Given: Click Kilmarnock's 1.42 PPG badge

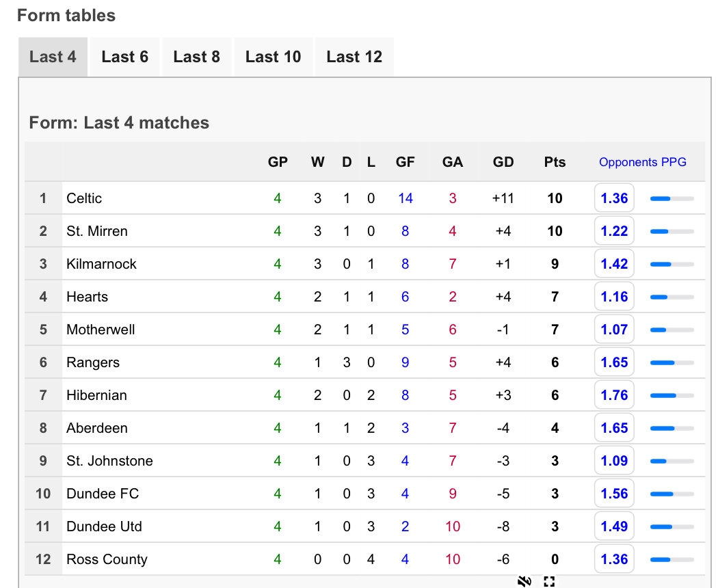Looking at the screenshot, I should tap(614, 264).
